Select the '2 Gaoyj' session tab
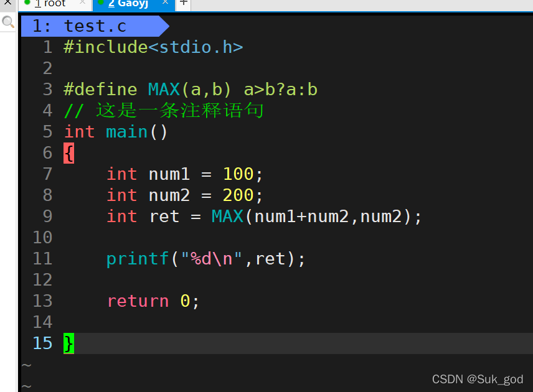This screenshot has height=392, width=533. (x=133, y=4)
